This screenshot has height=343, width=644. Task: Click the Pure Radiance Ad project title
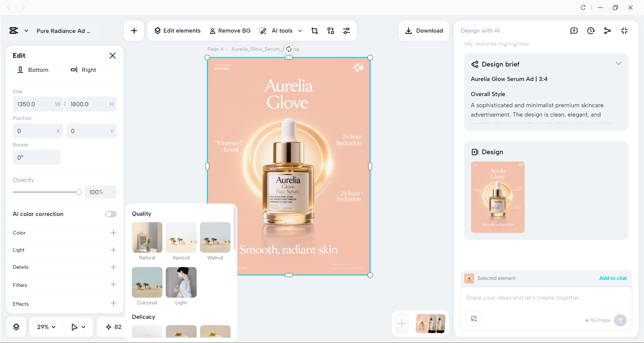[63, 31]
